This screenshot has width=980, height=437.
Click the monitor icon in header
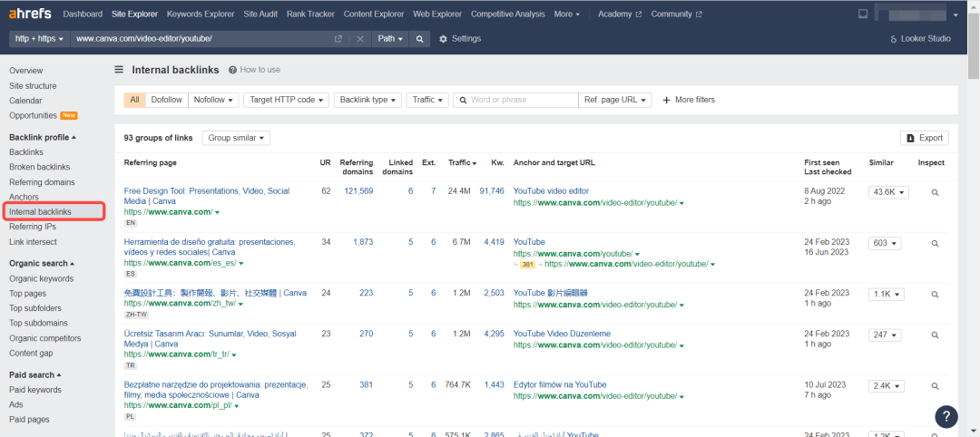coord(863,14)
